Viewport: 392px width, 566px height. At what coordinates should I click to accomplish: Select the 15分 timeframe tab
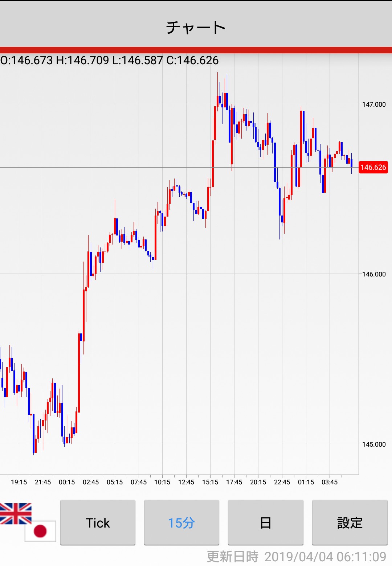coord(181,522)
